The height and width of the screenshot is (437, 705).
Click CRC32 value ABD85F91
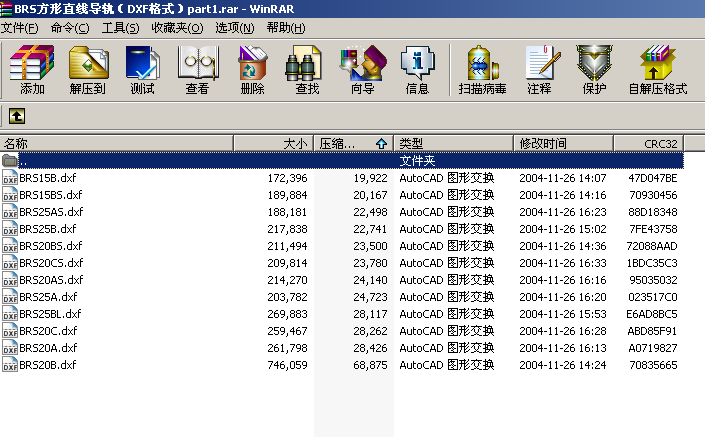(652, 331)
